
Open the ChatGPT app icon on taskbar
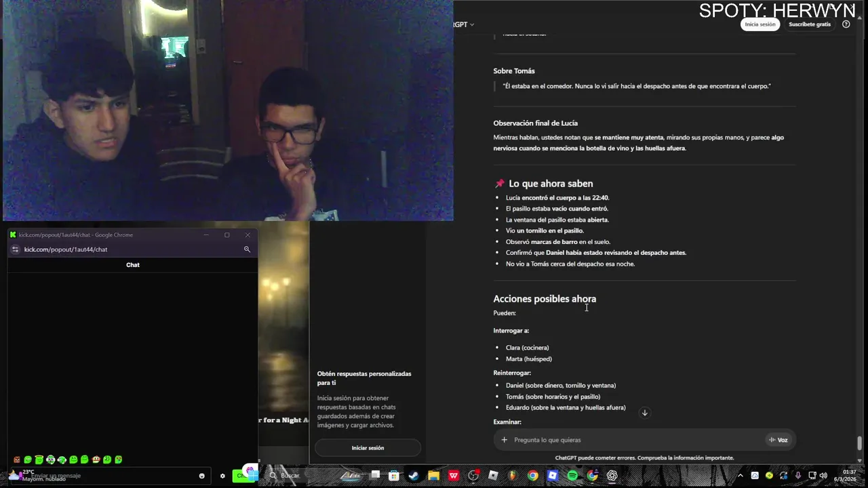click(612, 476)
